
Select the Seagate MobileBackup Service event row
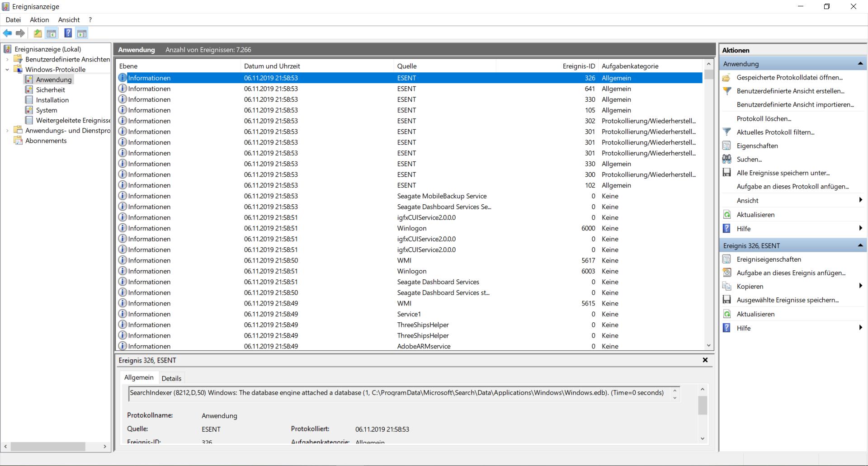coord(410,196)
